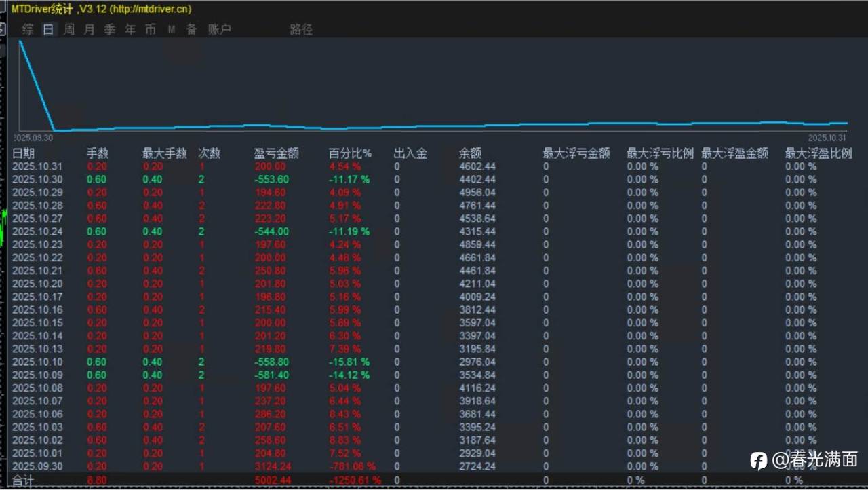
Task: Click the 盈亏金额 column header
Action: pos(276,153)
